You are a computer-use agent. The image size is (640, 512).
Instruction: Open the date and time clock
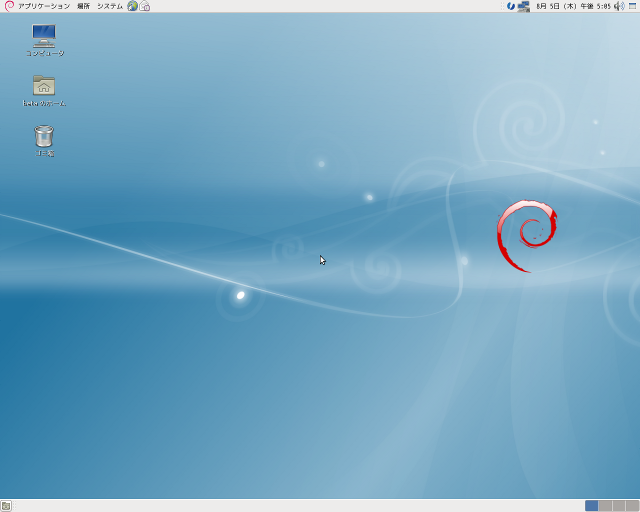click(x=573, y=6)
